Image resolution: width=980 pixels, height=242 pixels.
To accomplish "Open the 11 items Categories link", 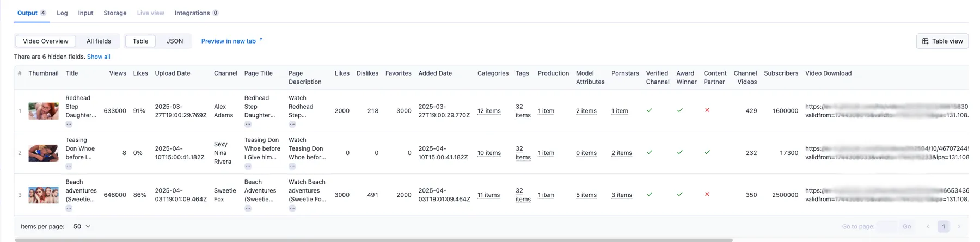I will tap(488, 195).
